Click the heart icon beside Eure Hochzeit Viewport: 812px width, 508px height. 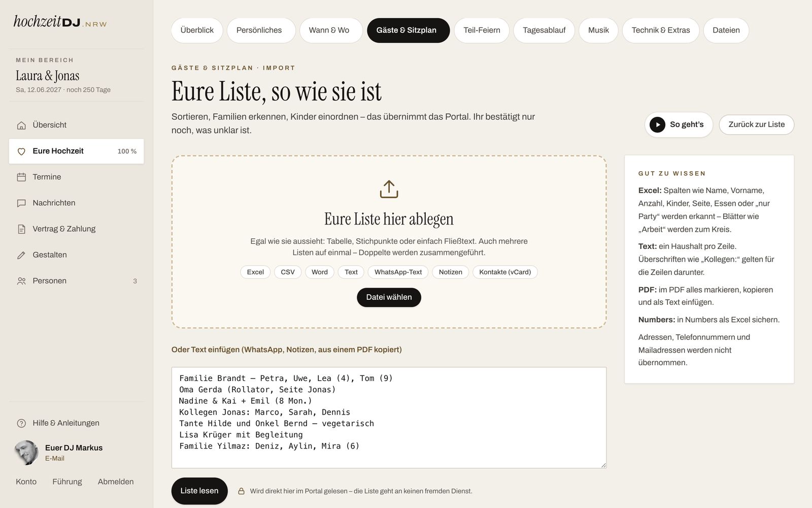click(x=21, y=151)
